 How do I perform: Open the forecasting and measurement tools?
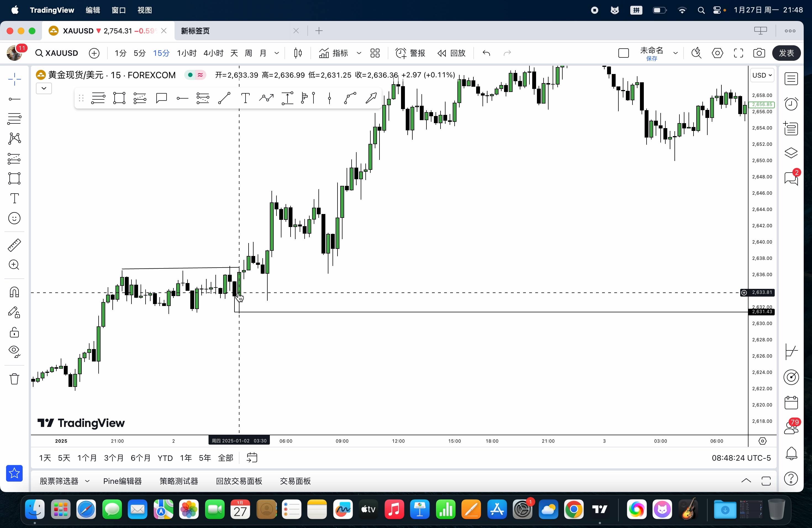pos(14,159)
